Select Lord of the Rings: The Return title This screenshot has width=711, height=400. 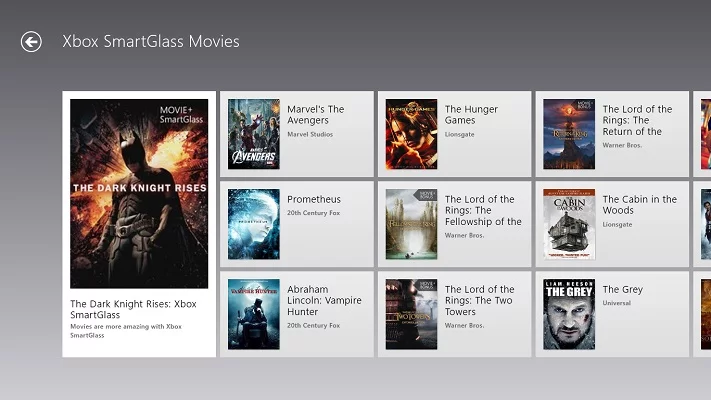click(637, 120)
